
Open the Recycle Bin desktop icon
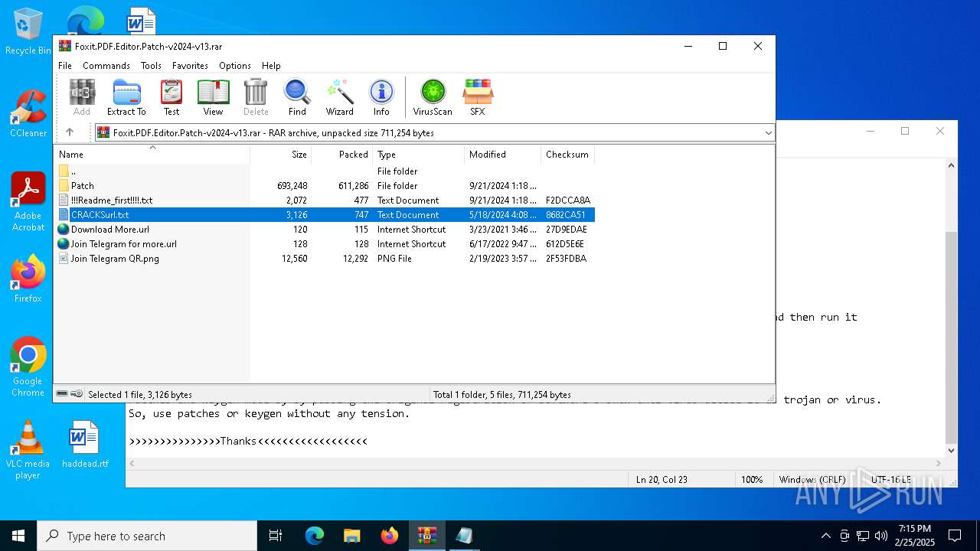pyautogui.click(x=28, y=31)
